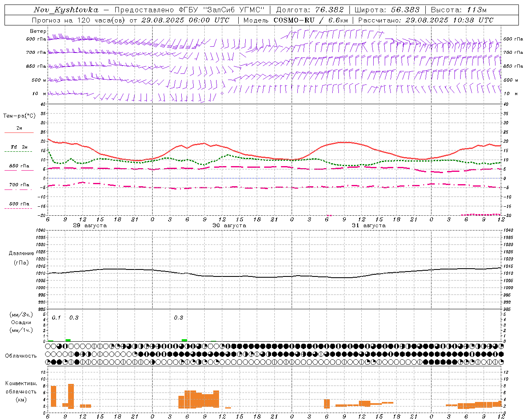Click the date label "31 августа"

369,226
